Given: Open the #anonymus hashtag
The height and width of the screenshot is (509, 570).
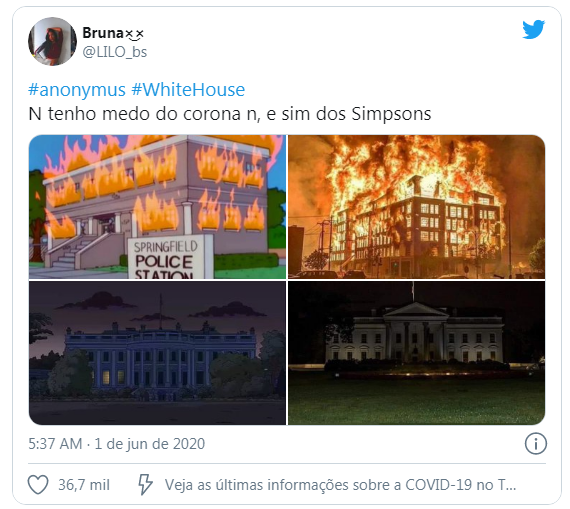Looking at the screenshot, I should click(x=77, y=89).
